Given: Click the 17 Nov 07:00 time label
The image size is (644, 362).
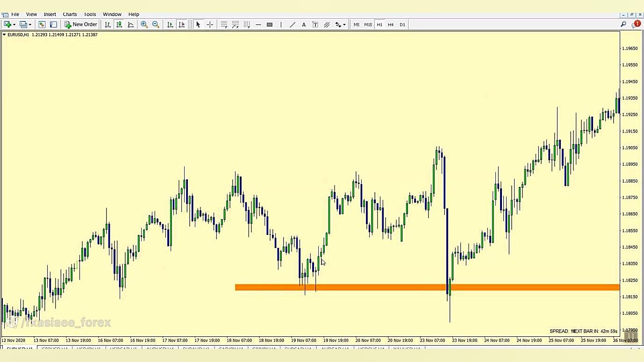Looking at the screenshot, I should [x=175, y=341].
